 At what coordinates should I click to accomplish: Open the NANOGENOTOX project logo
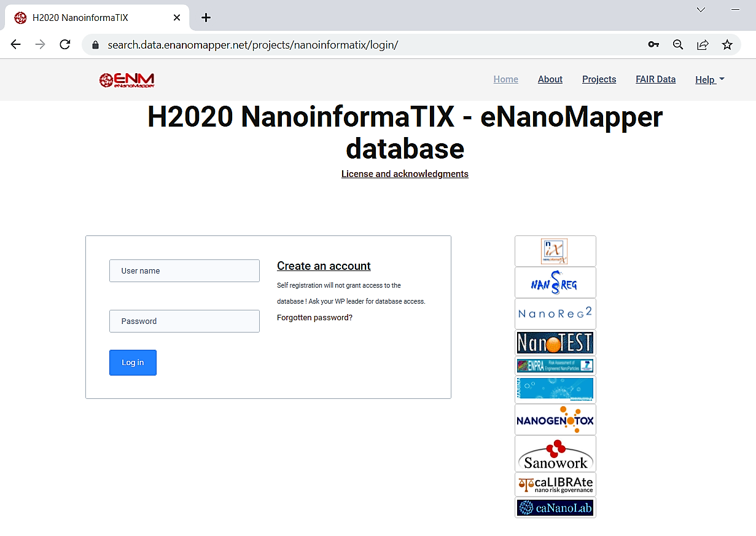[x=555, y=419]
